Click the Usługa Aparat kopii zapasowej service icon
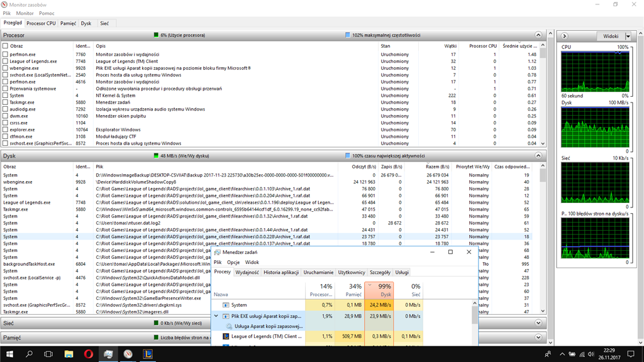 point(229,326)
